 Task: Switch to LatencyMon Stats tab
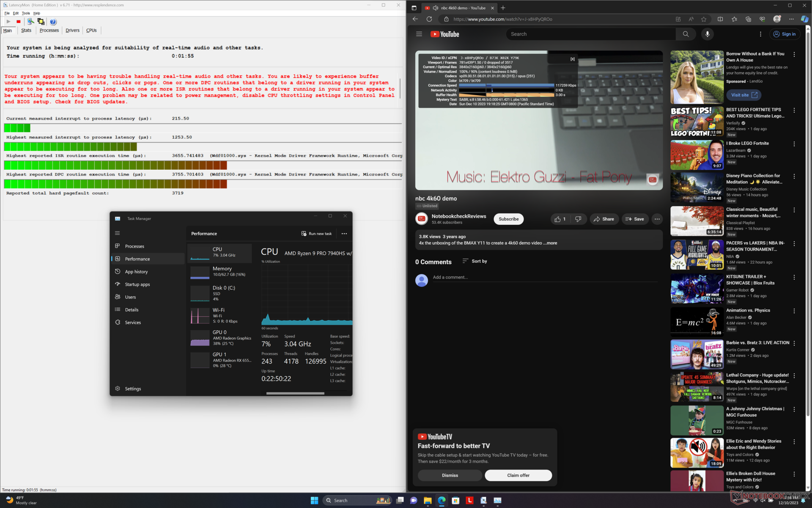(26, 30)
